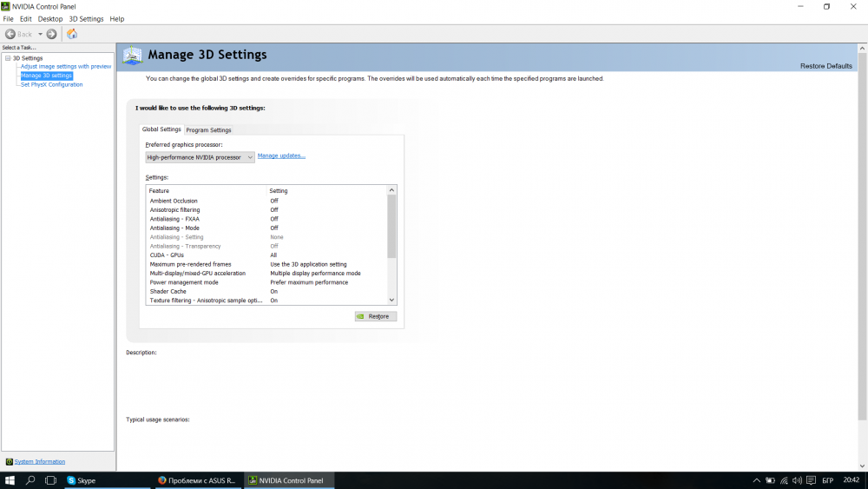Viewport: 868px width, 489px height.
Task: Open System Information link
Action: [40, 462]
